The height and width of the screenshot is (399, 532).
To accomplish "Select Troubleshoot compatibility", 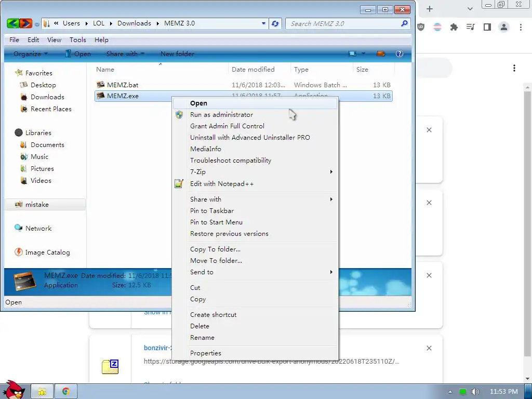I will 256,160.
